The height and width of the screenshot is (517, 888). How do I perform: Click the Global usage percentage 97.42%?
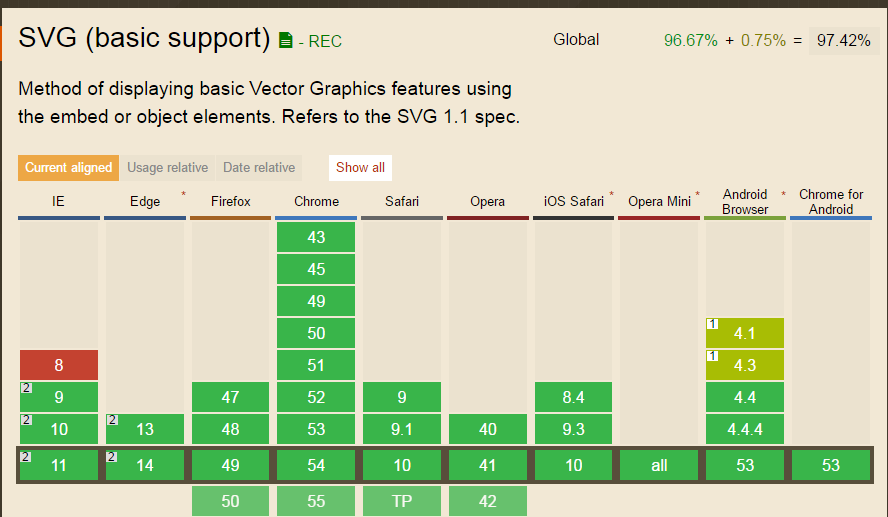843,40
